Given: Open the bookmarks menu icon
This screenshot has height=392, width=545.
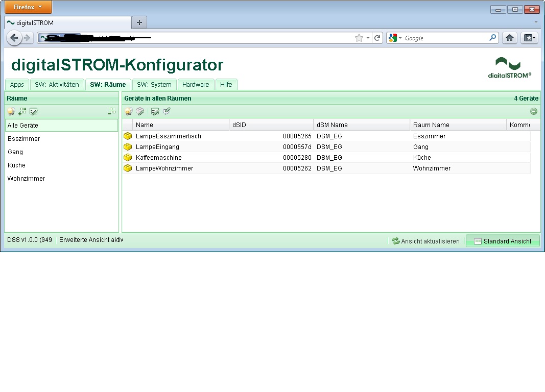Looking at the screenshot, I should coord(530,38).
